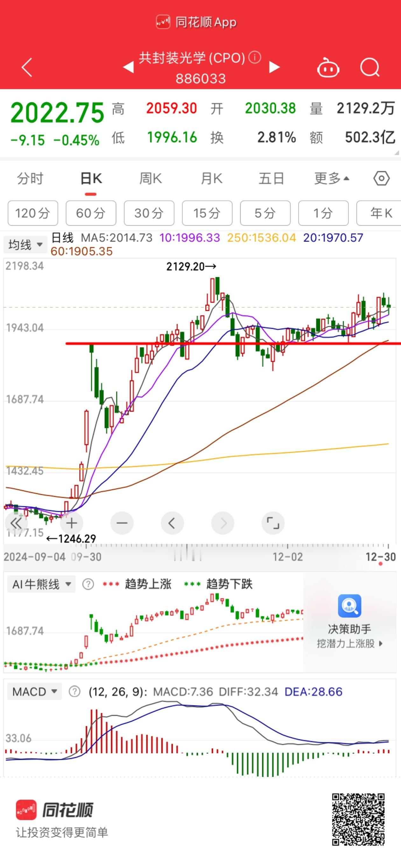Screen dimensions: 401x868
Task: Tap the 2030.38 open value
Action: click(x=270, y=108)
